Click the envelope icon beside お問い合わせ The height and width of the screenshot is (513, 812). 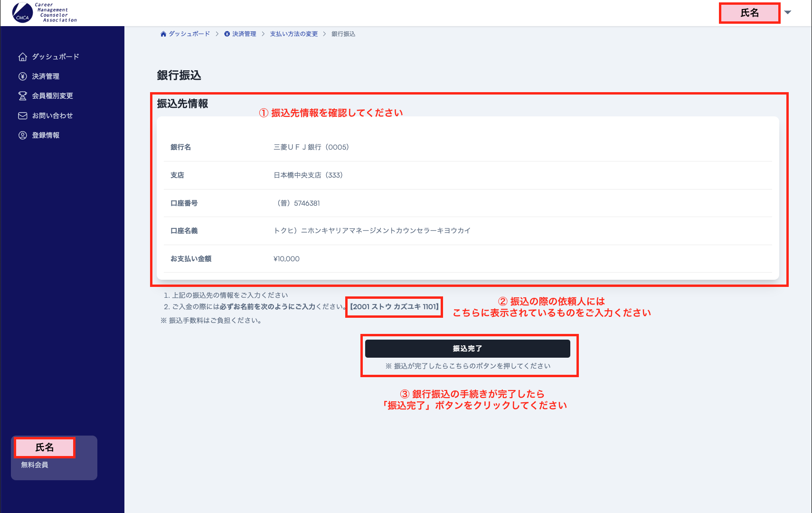(x=22, y=116)
